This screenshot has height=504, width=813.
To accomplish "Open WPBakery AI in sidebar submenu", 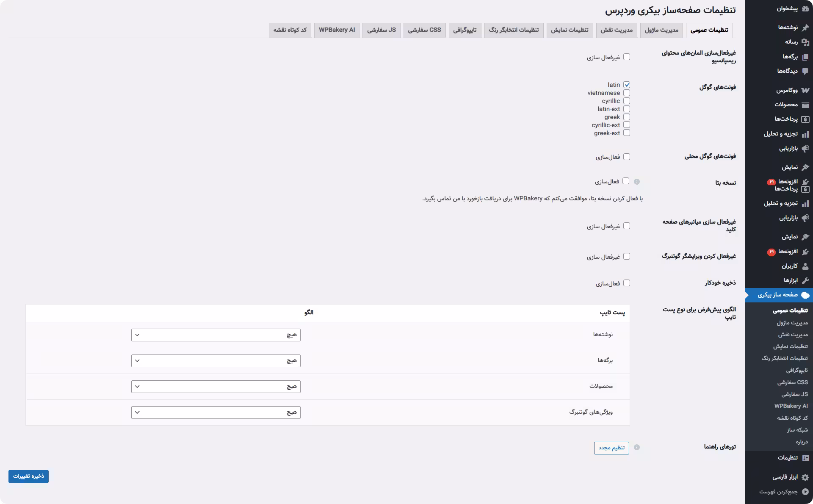I will pyautogui.click(x=791, y=406).
